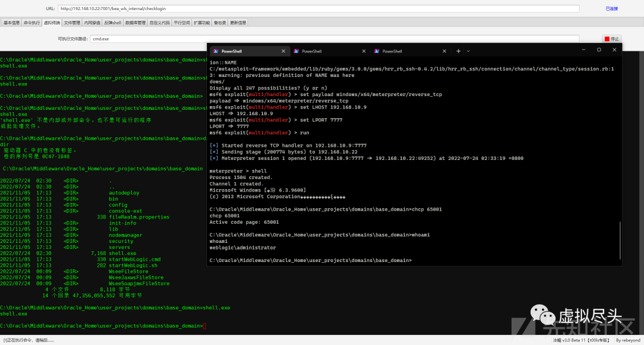The image size is (644, 345).
Task: Click the PowerShell icon on the active tab
Action: coord(216,51)
